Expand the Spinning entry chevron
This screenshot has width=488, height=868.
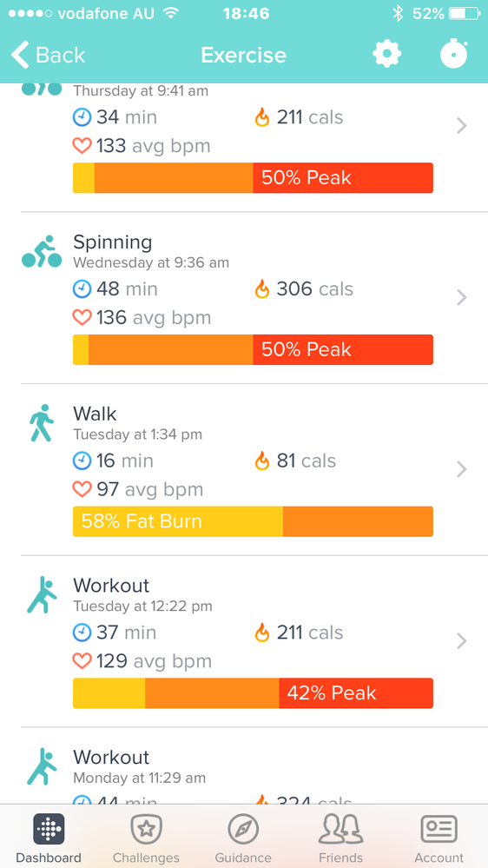tap(461, 298)
